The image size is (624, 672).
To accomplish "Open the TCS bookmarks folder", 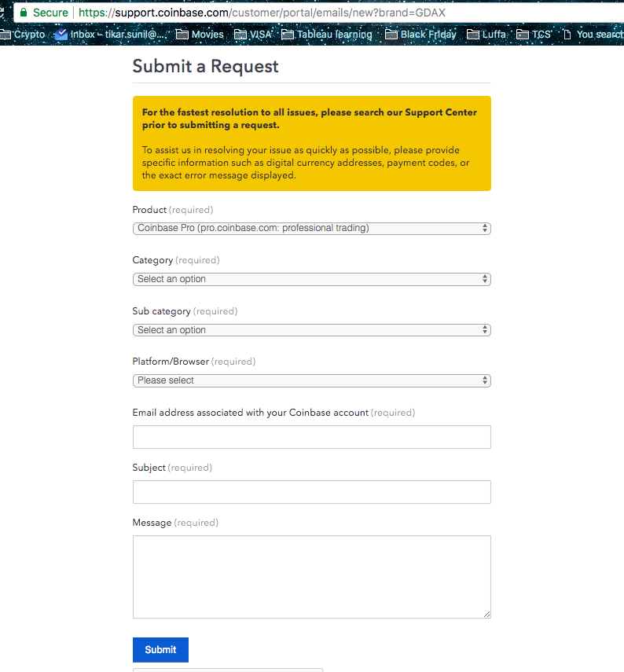I will pos(534,35).
